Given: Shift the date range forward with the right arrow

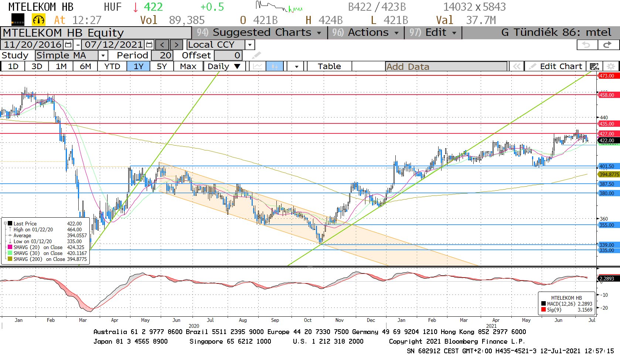Looking at the screenshot, I should click(x=176, y=45).
